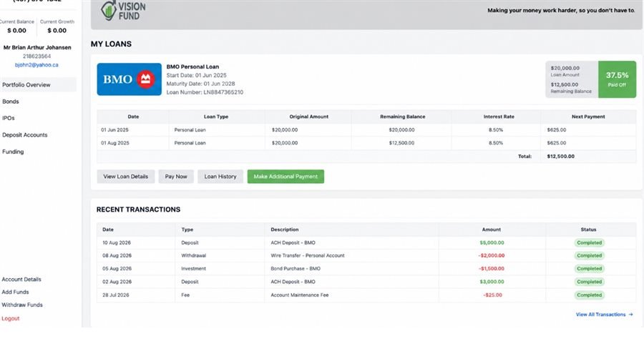Select the 01 Aug 2025 loan row date

[x=115, y=143]
